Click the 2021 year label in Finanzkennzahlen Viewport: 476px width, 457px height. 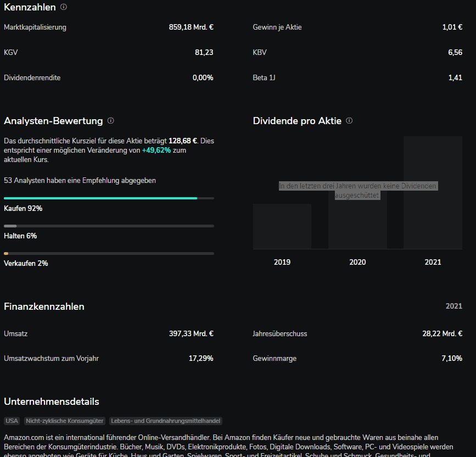(453, 306)
